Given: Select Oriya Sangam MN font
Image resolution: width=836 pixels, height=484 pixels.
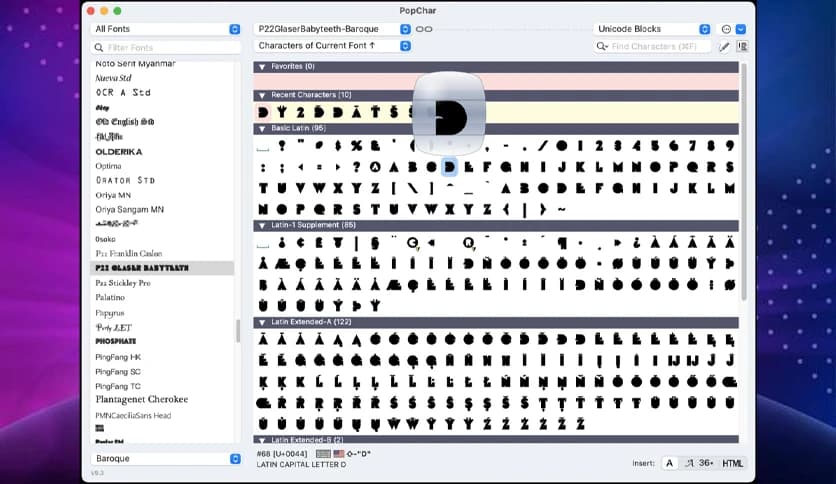Looking at the screenshot, I should coord(130,209).
